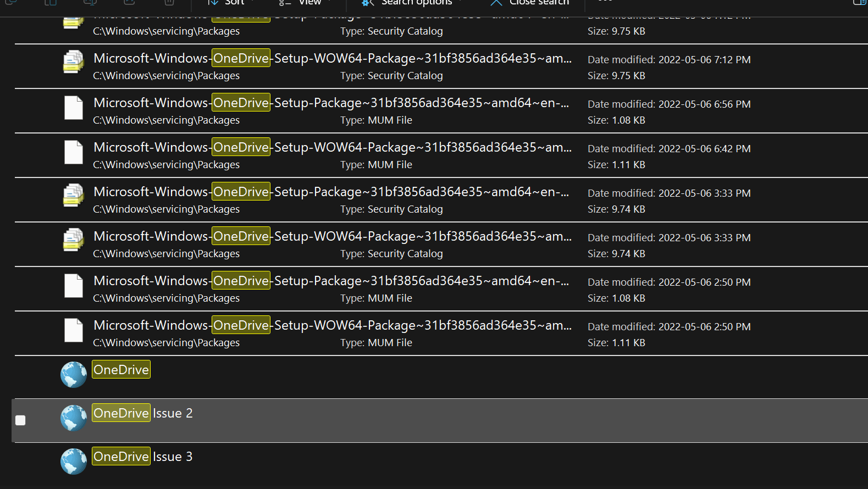Select the Setup-Package file name modified 6:56 PM

point(331,103)
